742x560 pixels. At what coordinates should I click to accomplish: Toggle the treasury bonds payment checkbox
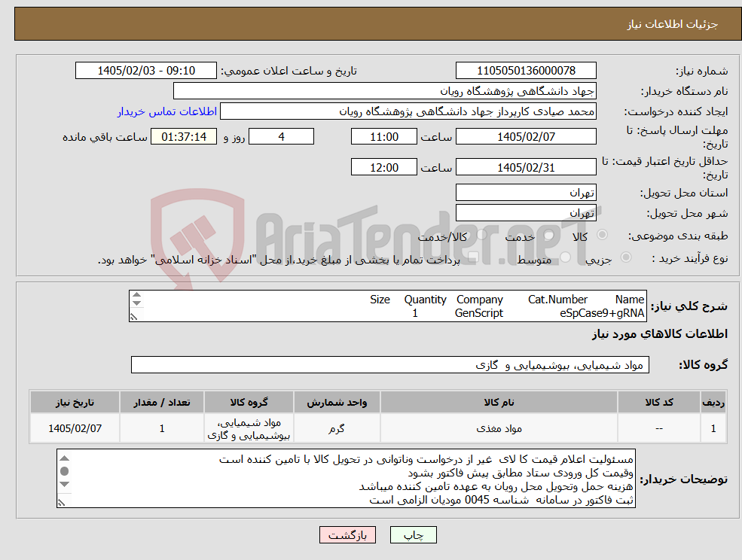pos(472,257)
